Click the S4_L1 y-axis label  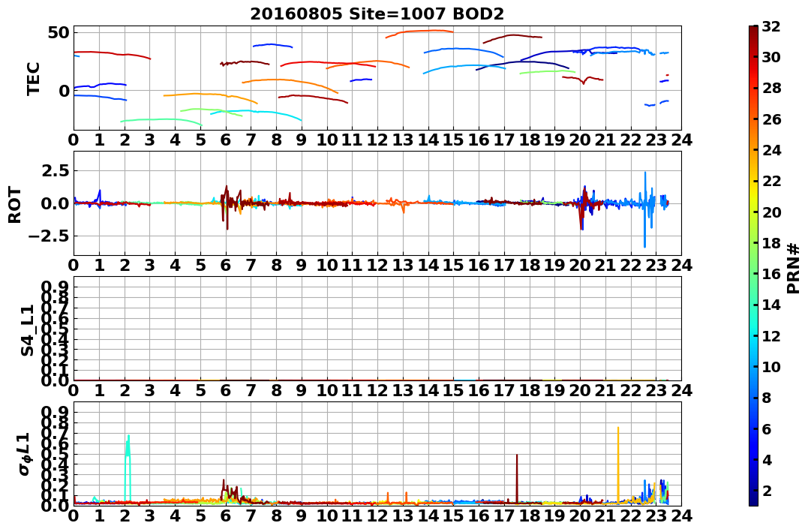coord(27,330)
